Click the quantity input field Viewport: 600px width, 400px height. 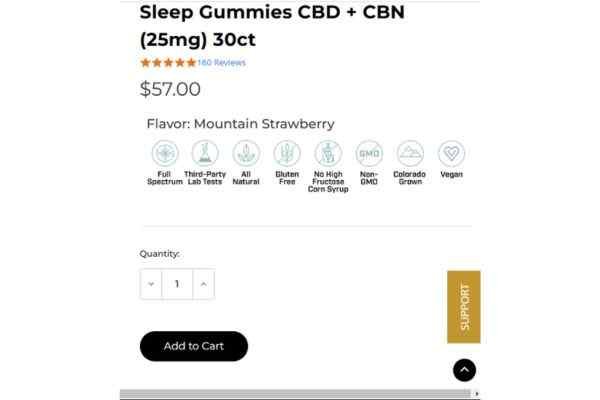(x=177, y=284)
